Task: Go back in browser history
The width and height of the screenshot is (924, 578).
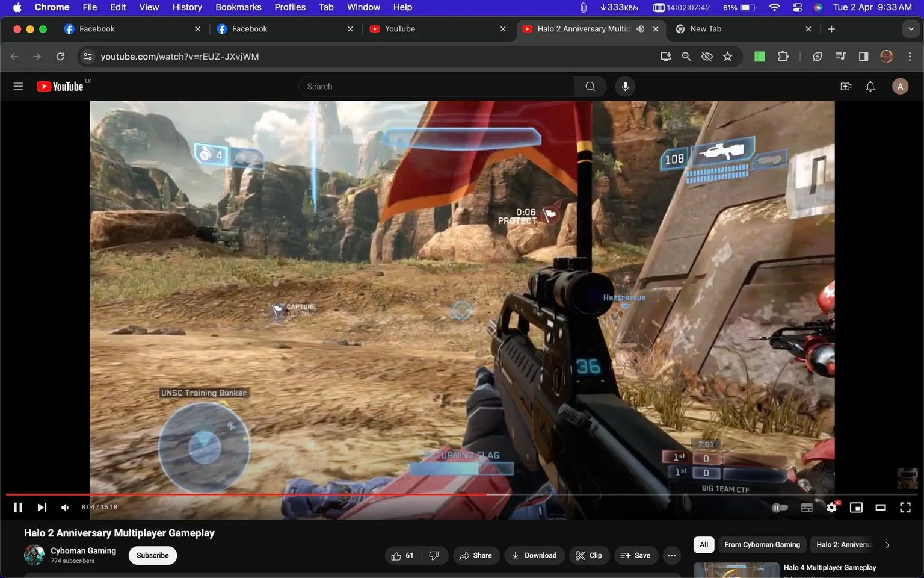Action: 14,56
